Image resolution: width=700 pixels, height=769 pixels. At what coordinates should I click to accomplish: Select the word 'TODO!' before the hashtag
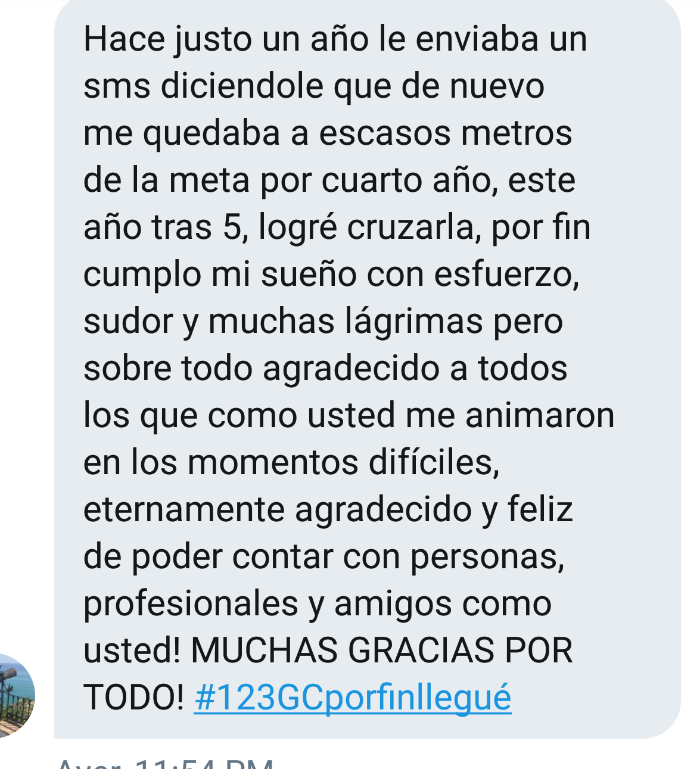click(134, 697)
